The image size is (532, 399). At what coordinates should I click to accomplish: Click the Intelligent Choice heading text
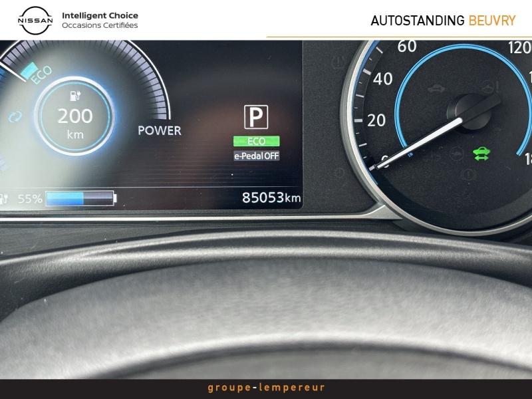pyautogui.click(x=100, y=15)
